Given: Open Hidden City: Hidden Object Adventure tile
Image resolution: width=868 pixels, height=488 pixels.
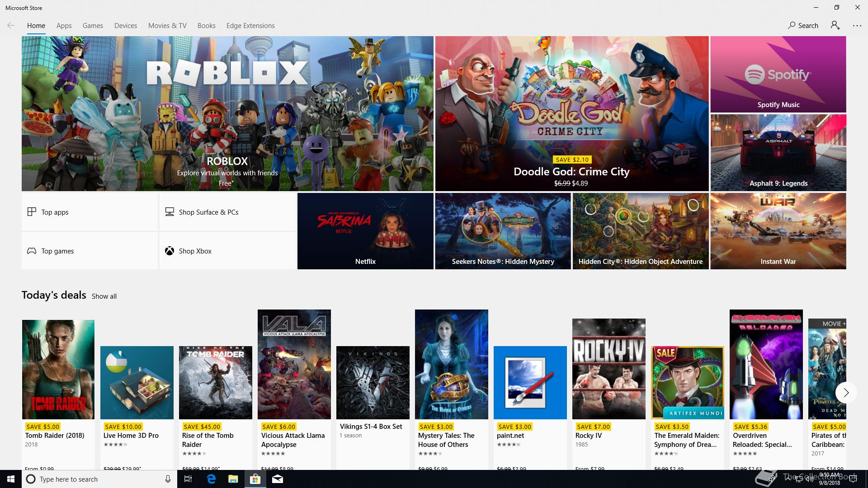Looking at the screenshot, I should pyautogui.click(x=641, y=231).
